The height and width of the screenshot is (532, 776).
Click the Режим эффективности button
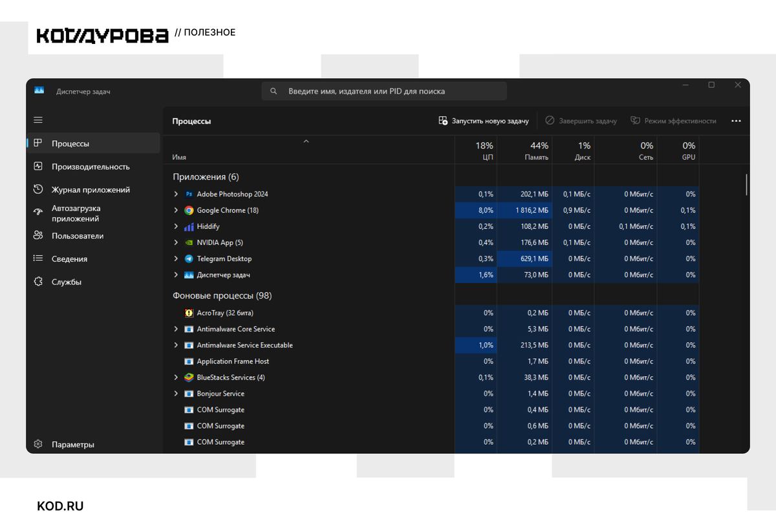pyautogui.click(x=673, y=121)
